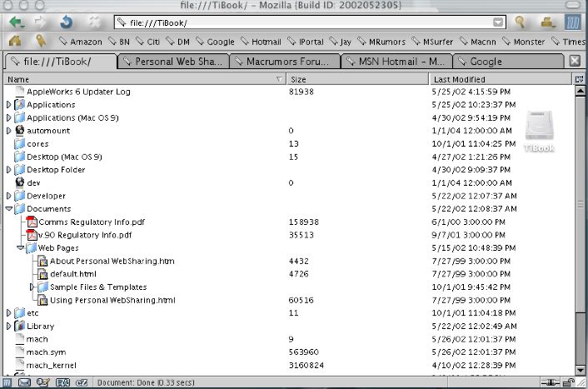This screenshot has width=588, height=389.
Task: Open the MSurfer bookmark
Action: 432,42
